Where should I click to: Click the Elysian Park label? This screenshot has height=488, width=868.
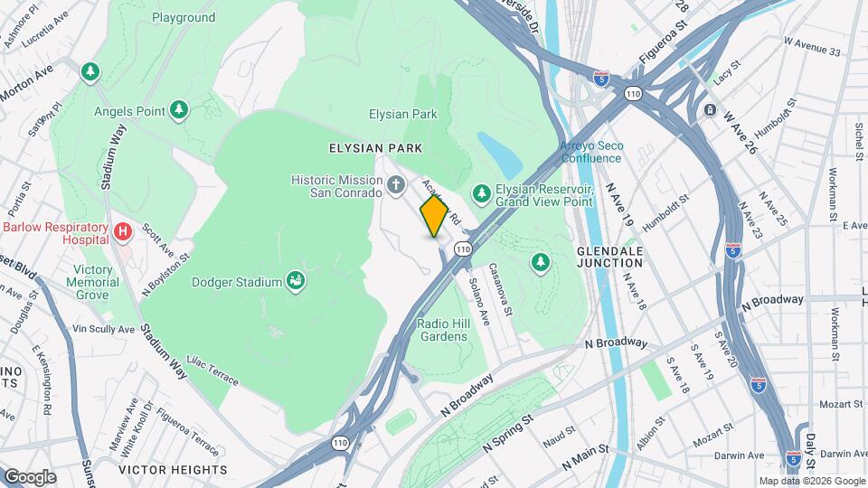click(403, 114)
